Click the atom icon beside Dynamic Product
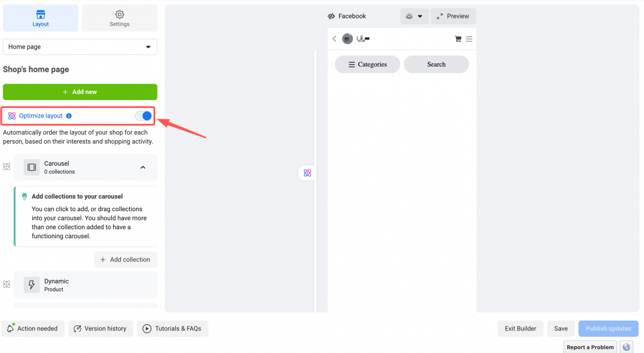644x353 pixels. pos(6,285)
